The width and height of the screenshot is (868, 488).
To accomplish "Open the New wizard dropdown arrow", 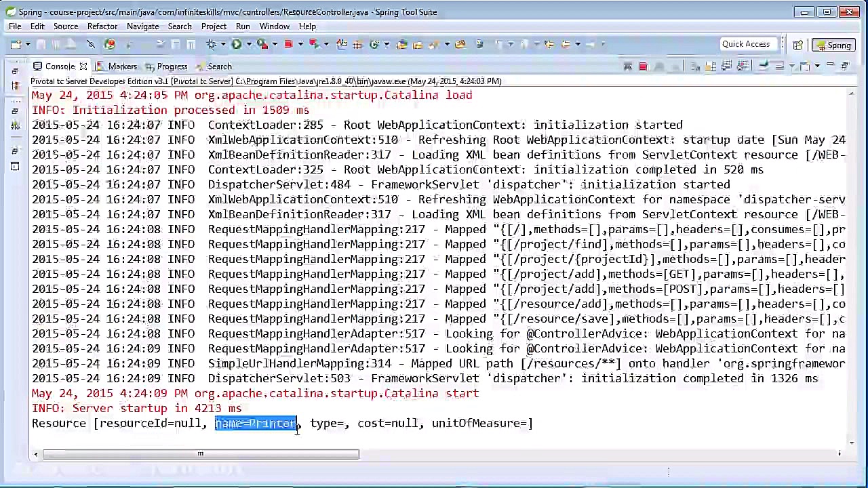I will (27, 45).
